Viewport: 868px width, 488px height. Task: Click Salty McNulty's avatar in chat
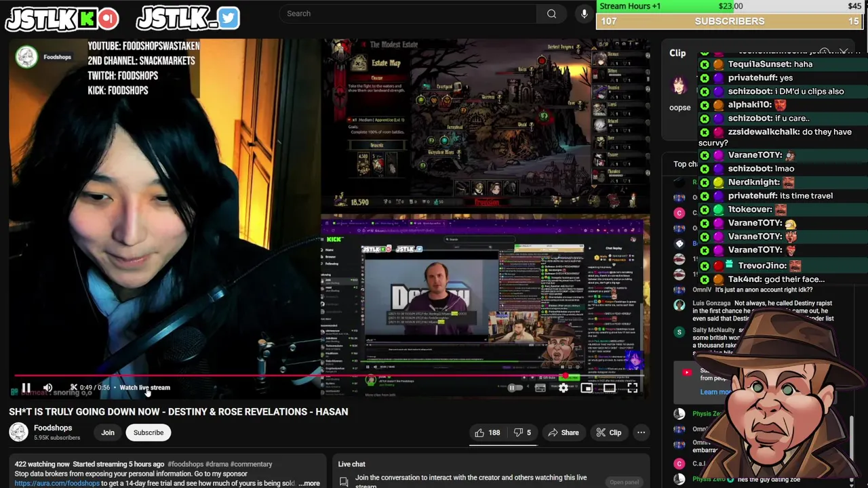[679, 332]
